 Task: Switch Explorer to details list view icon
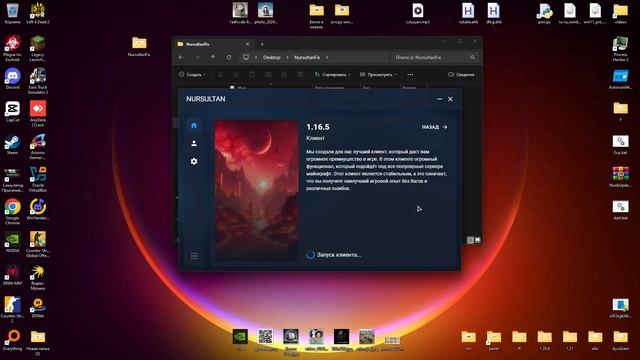click(x=470, y=240)
